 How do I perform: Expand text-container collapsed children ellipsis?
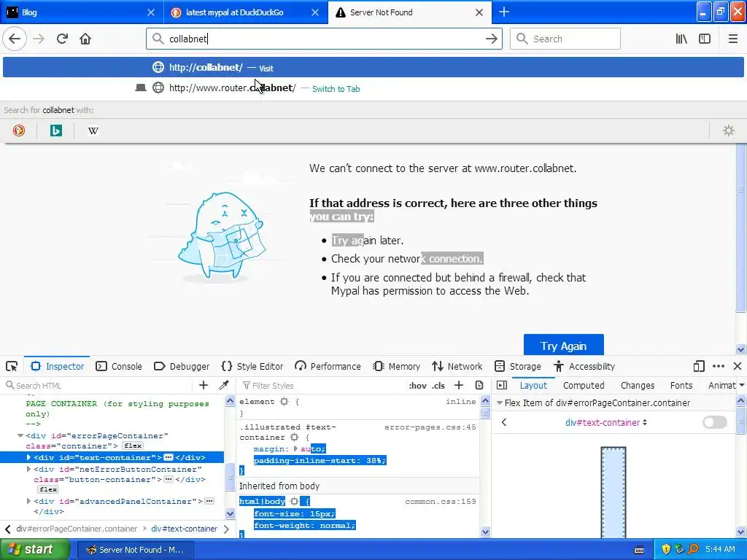point(169,457)
